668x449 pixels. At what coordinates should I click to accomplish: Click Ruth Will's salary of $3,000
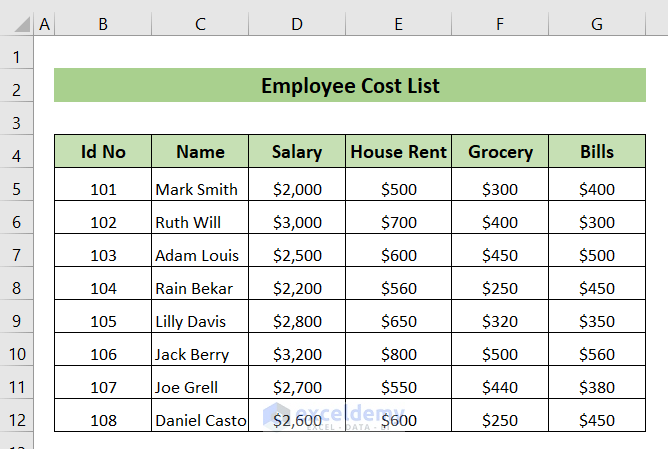click(297, 222)
